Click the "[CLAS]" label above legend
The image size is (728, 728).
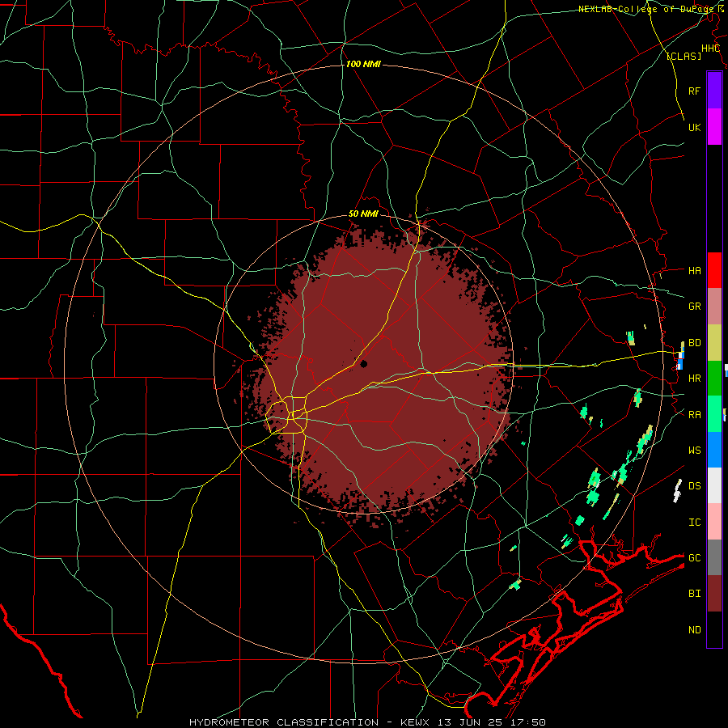pyautogui.click(x=684, y=56)
